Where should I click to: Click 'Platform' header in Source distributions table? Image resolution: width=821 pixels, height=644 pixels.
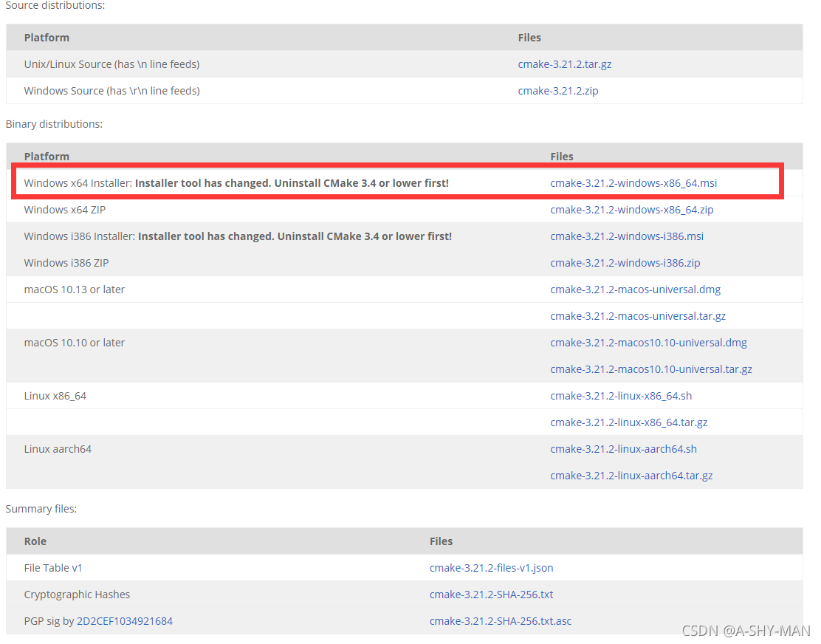[x=47, y=38]
